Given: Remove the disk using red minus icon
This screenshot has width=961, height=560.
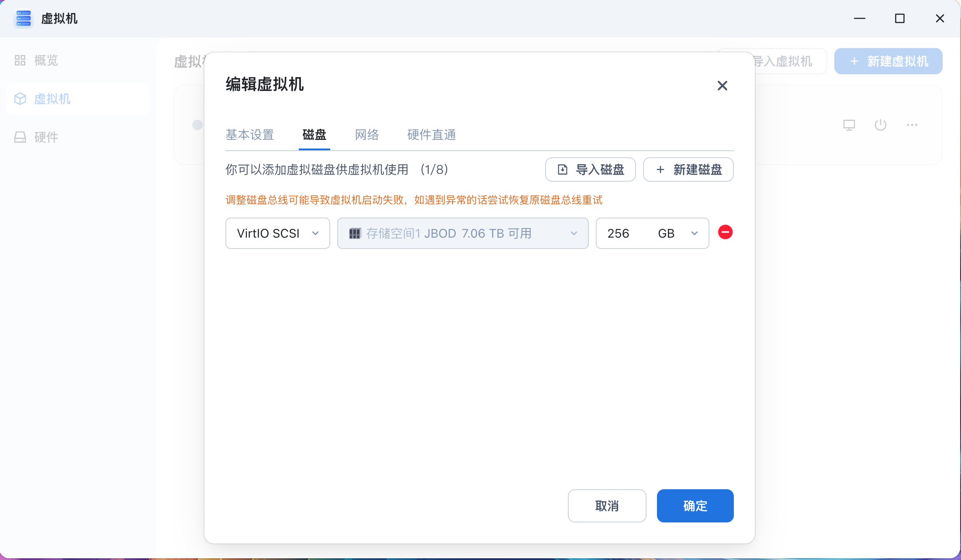Looking at the screenshot, I should click(726, 232).
